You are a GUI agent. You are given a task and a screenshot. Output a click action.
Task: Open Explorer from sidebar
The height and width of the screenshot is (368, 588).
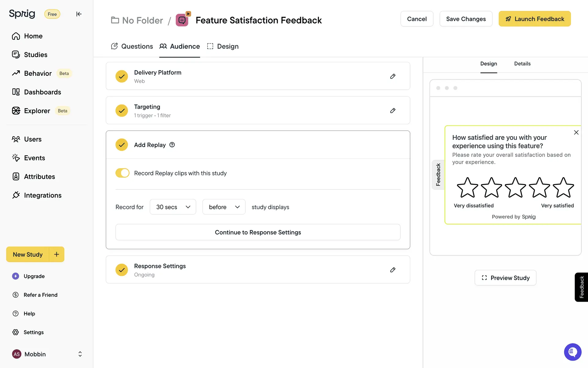tap(37, 111)
